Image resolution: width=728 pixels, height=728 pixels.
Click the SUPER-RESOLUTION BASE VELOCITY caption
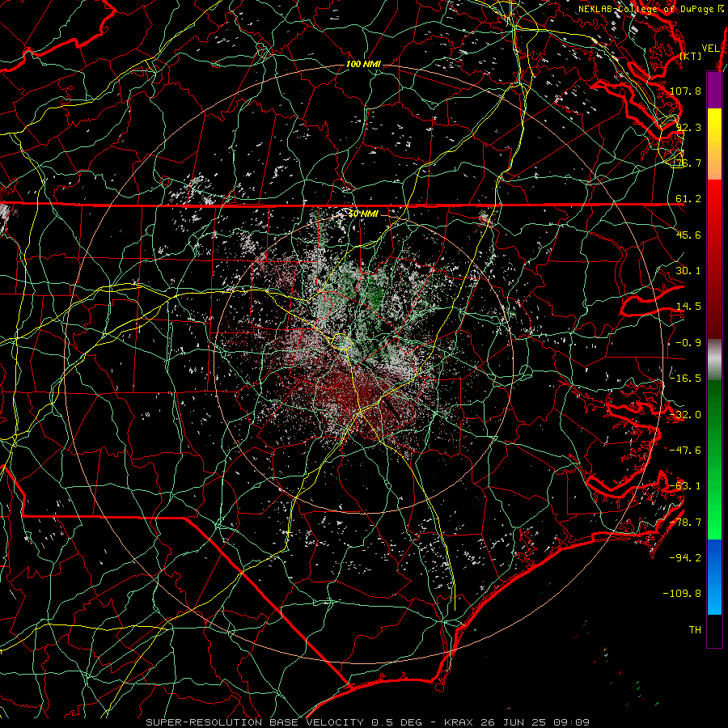(255, 722)
